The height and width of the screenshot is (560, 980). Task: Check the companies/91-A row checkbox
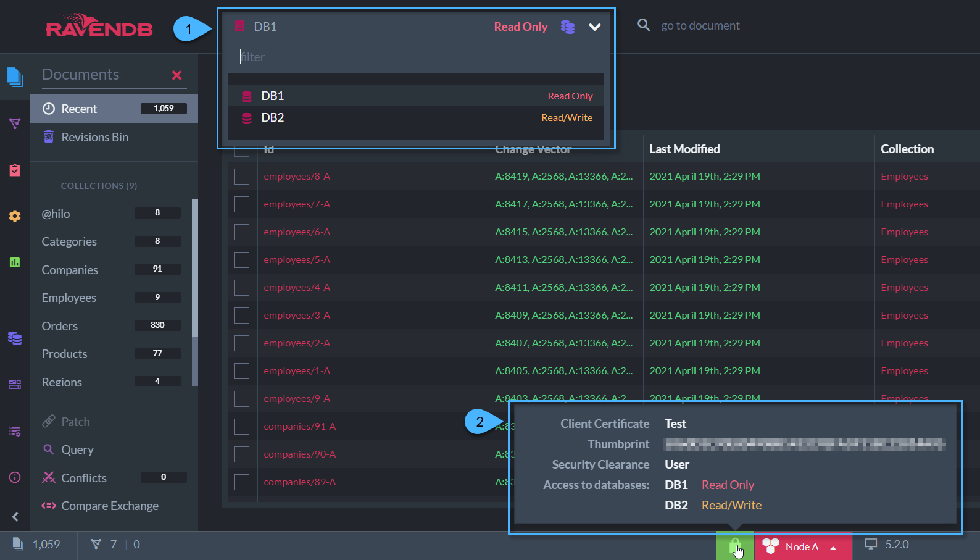coord(241,427)
